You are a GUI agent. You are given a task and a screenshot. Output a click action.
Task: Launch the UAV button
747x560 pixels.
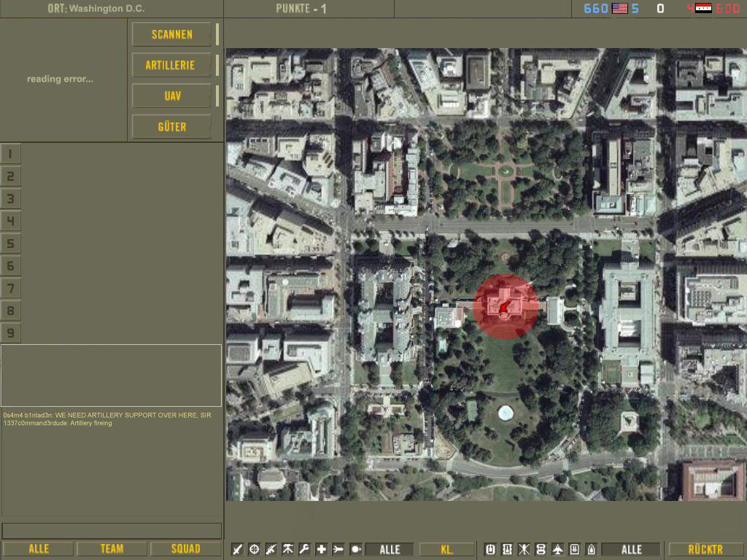coord(171,96)
